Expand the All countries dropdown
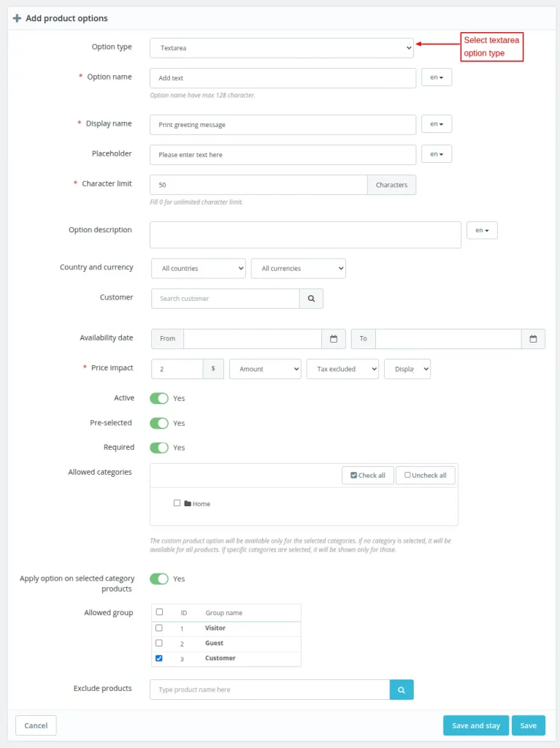560x748 pixels. [199, 269]
